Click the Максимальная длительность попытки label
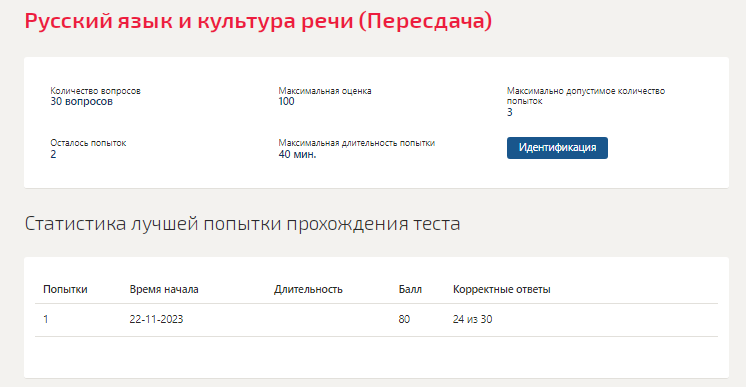The width and height of the screenshot is (746, 387). 357,143
